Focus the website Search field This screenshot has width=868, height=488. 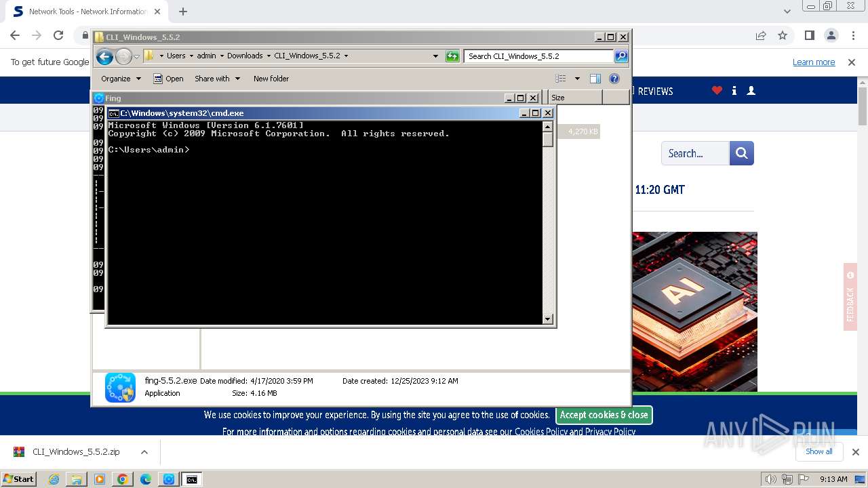click(695, 153)
